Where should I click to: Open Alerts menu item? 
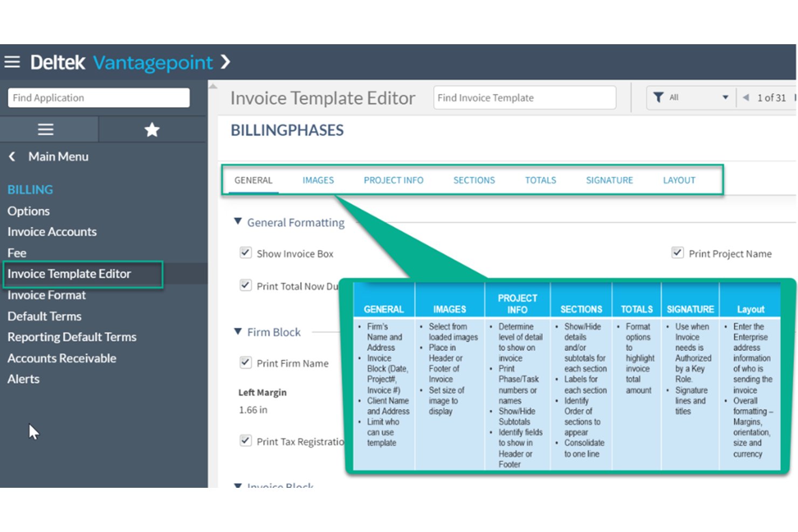point(24,379)
